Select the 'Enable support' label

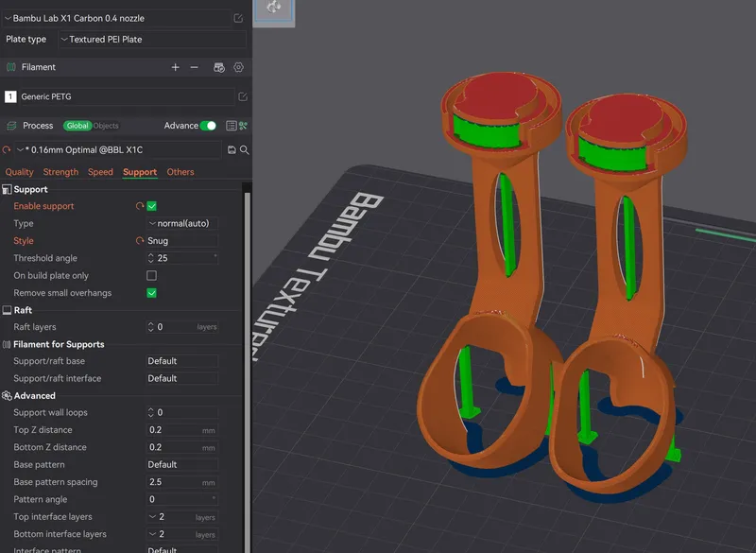[x=43, y=206]
